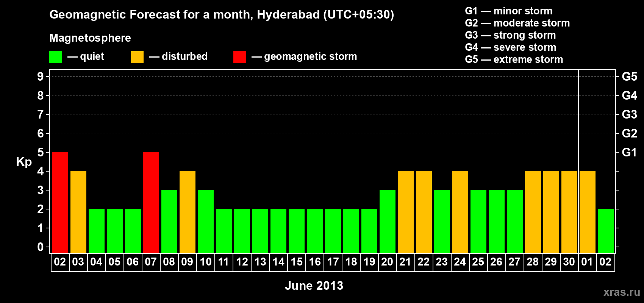Click the Kp value 0 on left axis
The width and height of the screenshot is (644, 303).
[x=41, y=247]
